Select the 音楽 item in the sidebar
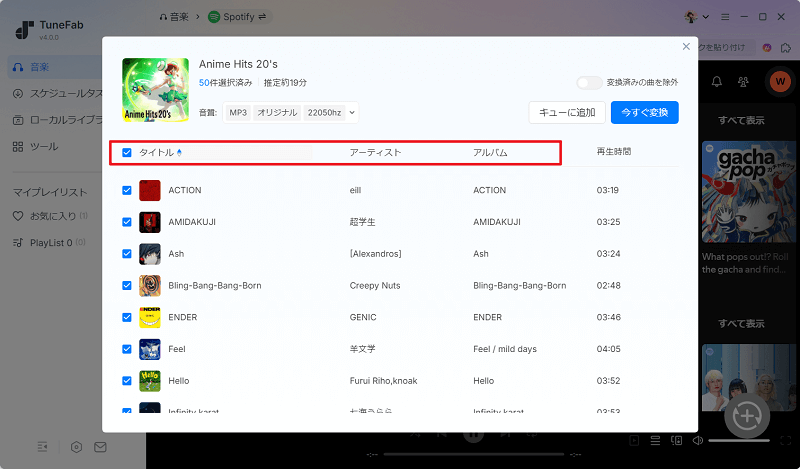 pyautogui.click(x=55, y=67)
